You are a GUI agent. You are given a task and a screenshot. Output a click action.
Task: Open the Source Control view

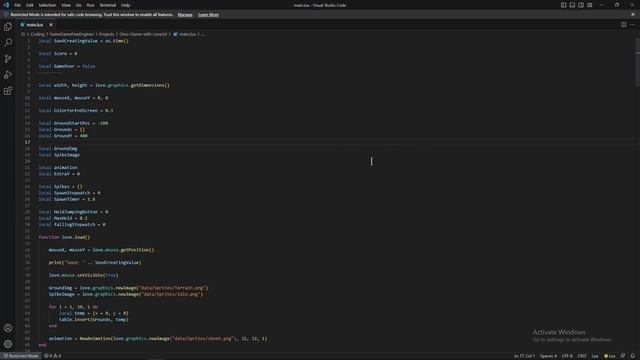pos(8,59)
